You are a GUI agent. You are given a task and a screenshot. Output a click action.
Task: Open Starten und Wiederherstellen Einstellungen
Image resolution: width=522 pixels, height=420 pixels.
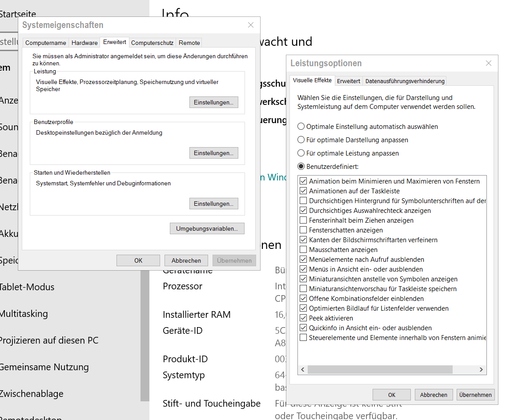tap(214, 204)
